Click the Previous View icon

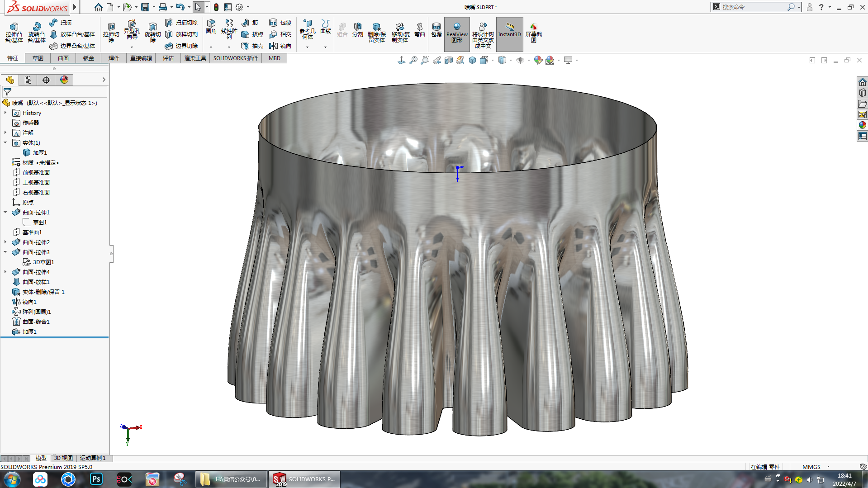click(437, 60)
